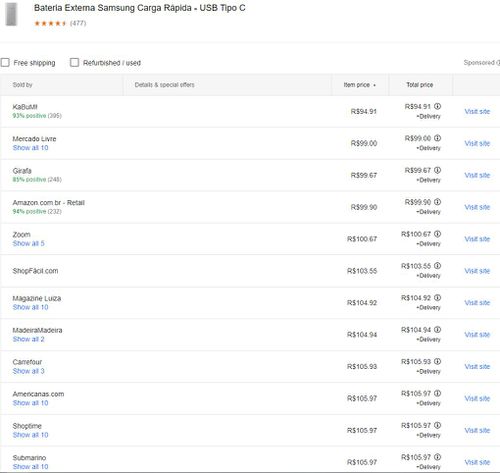Open Visit site link for Submarino
The width and height of the screenshot is (500, 473).
[477, 462]
